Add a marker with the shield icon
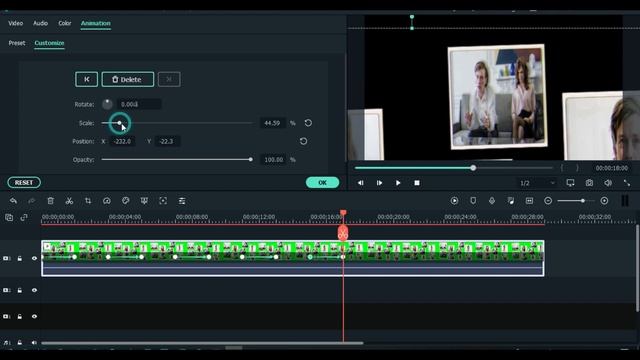 pos(473,201)
